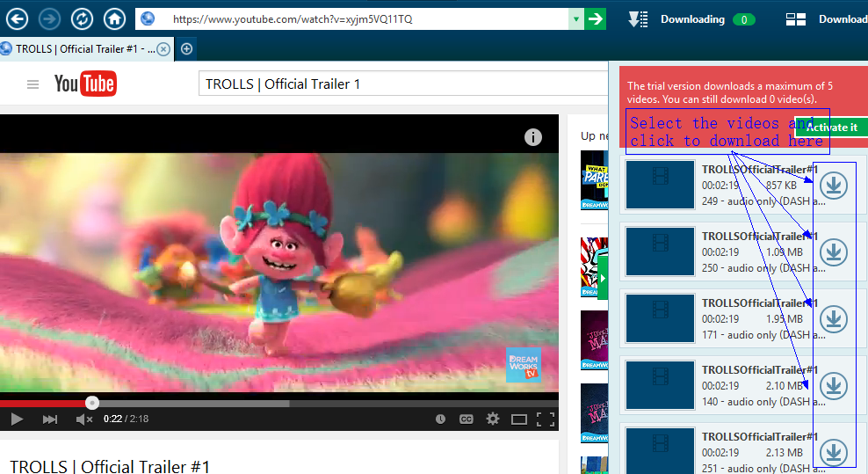Click the green side panel collapse arrow
Screen dimensions: 868x474
click(x=603, y=278)
